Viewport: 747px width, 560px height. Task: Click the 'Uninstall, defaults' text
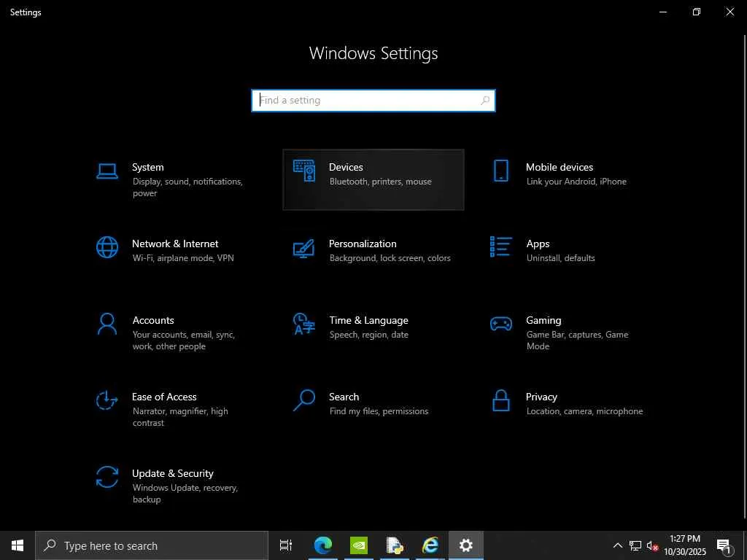coord(560,258)
